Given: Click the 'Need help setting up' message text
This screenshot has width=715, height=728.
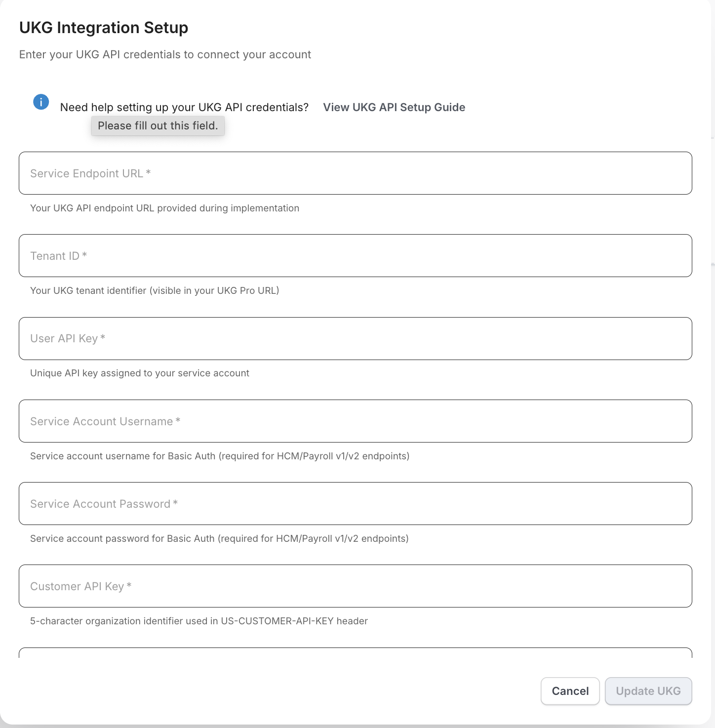Looking at the screenshot, I should click(x=184, y=107).
